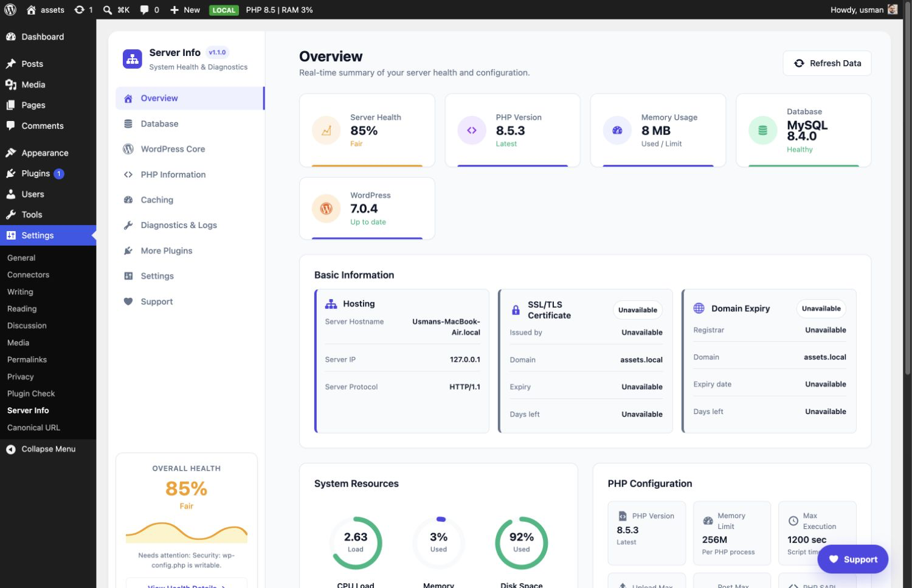Click the Server Info plugin logo icon
Viewport: 912px width, 588px height.
[x=133, y=59]
